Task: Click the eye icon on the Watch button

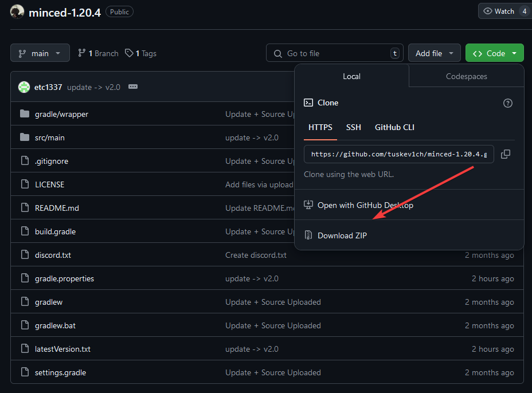Action: pos(487,11)
